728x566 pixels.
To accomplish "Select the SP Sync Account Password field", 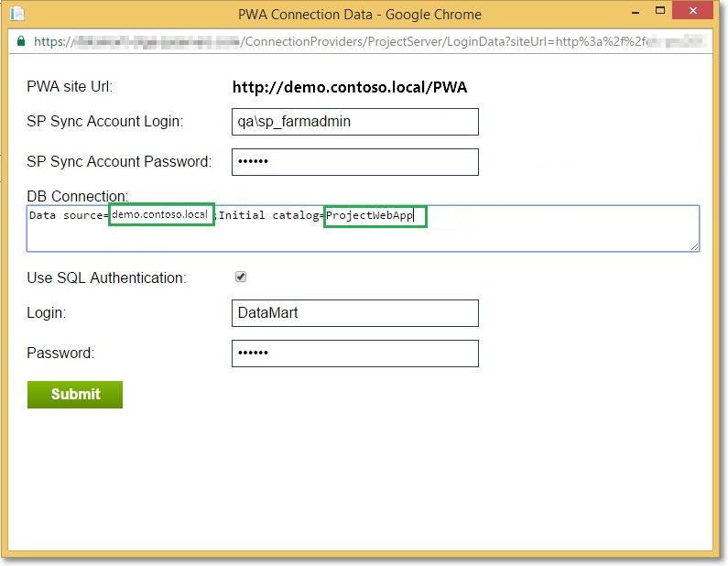I will (354, 162).
